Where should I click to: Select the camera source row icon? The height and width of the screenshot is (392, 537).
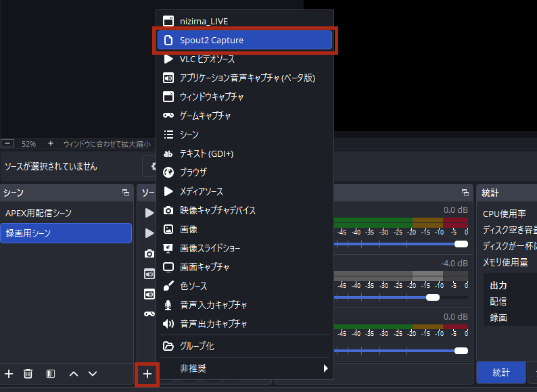click(x=149, y=253)
